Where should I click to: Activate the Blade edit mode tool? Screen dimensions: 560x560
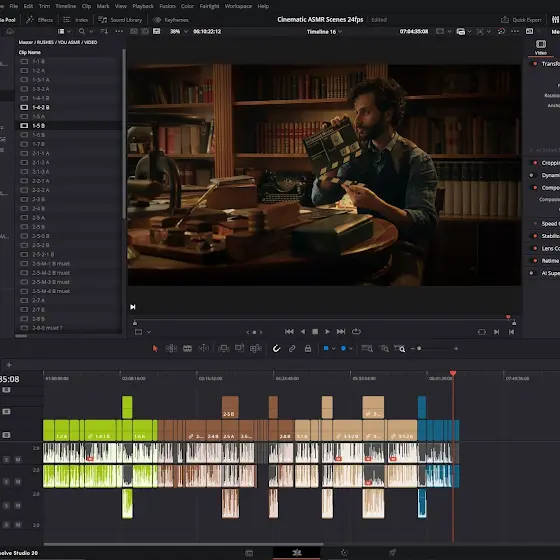(188, 349)
